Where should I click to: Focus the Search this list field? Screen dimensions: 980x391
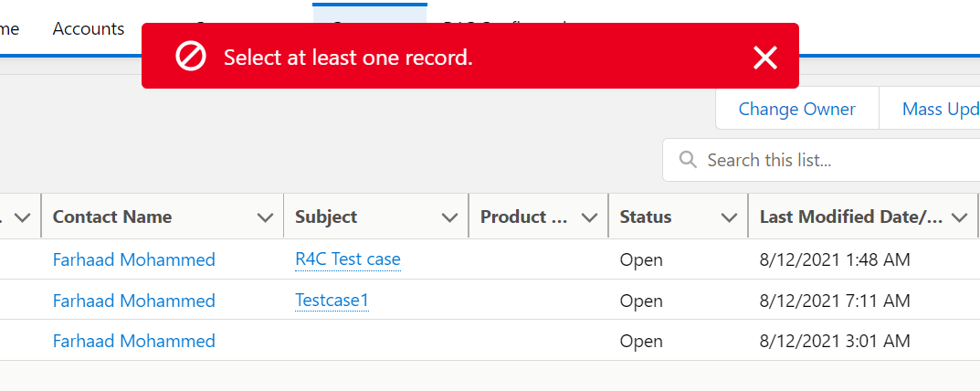pos(821,160)
